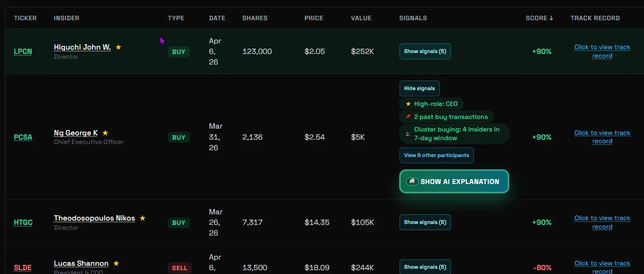Expand Show signals (5) for SLDE row
Image resolution: width=644 pixels, height=274 pixels.
tap(425, 267)
